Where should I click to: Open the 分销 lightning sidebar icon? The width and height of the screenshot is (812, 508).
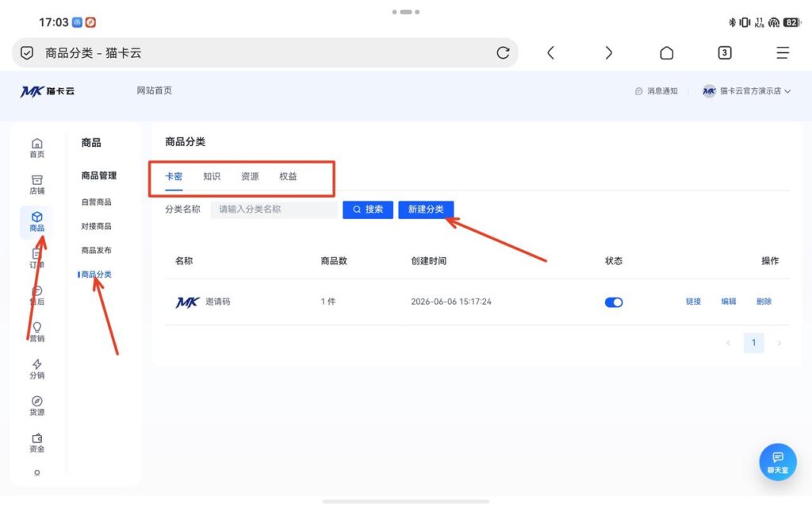click(x=36, y=369)
